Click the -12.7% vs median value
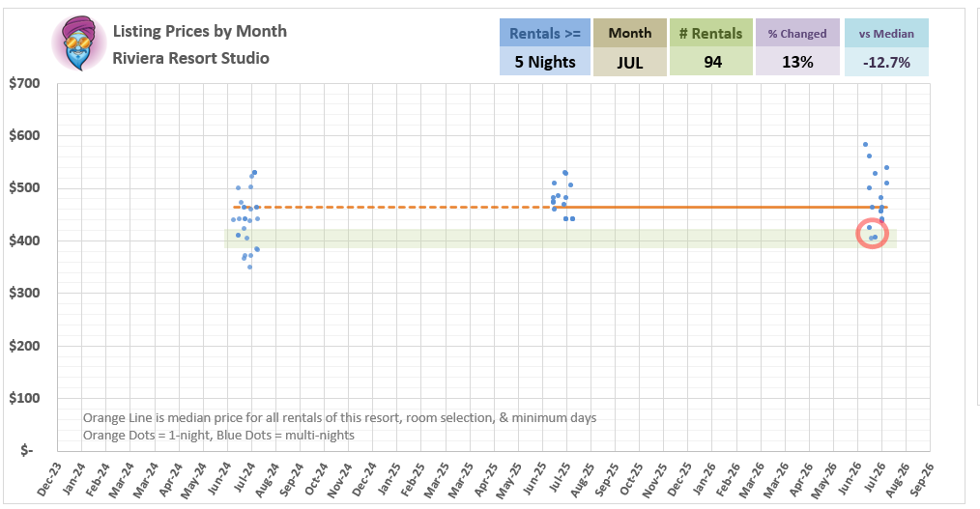This screenshot has width=980, height=509. [x=886, y=63]
